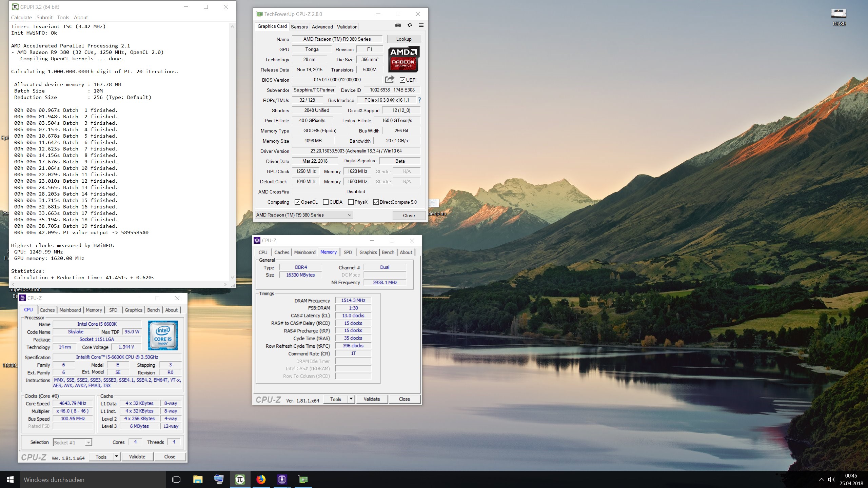Toggle the UEFI checkbox in GPU-Z
868x488 pixels.
[402, 80]
